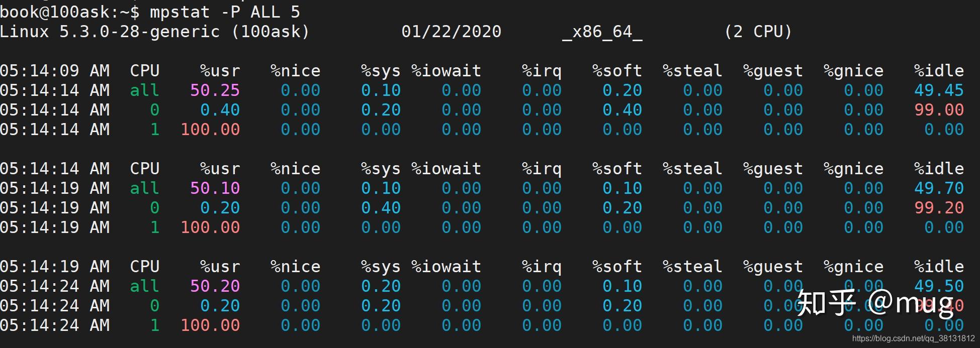Click the CPU "1" label in the 05:14:14 row
Screen dimensions: 980x348
pos(155,130)
